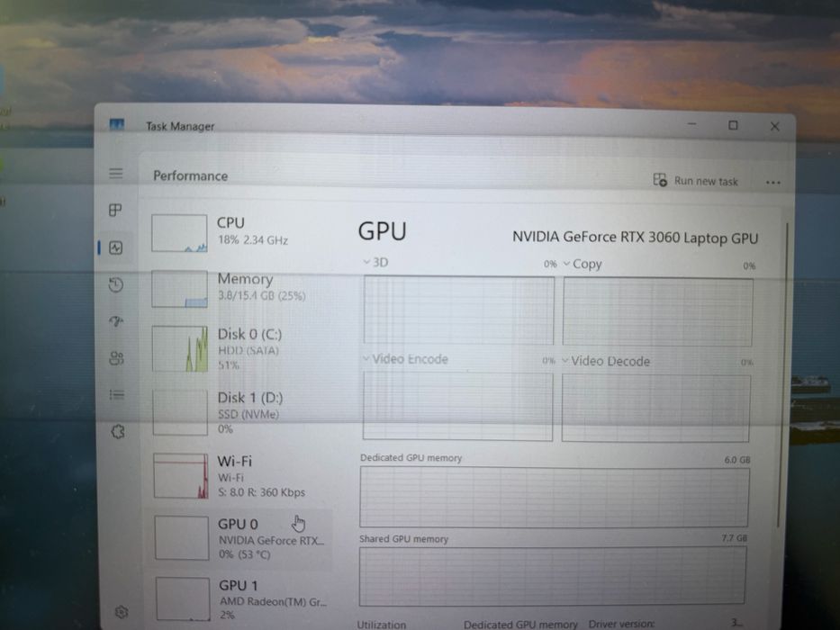This screenshot has width=840, height=630.
Task: Click the Disk 0 activity mini graph
Action: [180, 349]
